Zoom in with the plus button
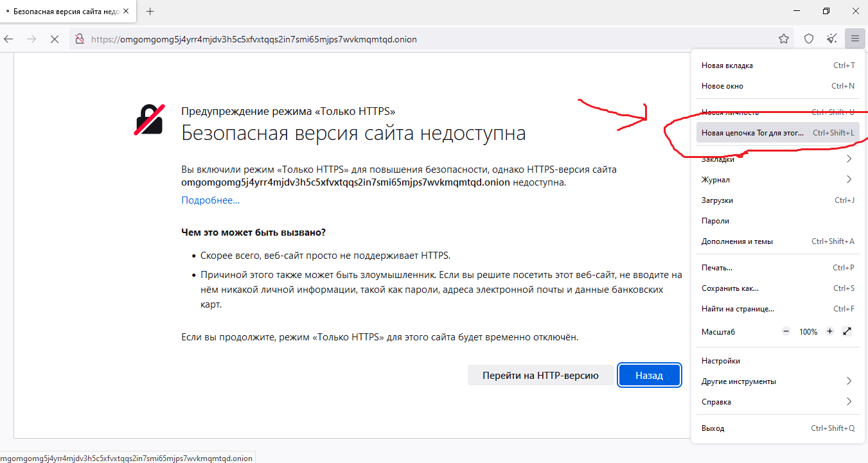 [x=829, y=331]
